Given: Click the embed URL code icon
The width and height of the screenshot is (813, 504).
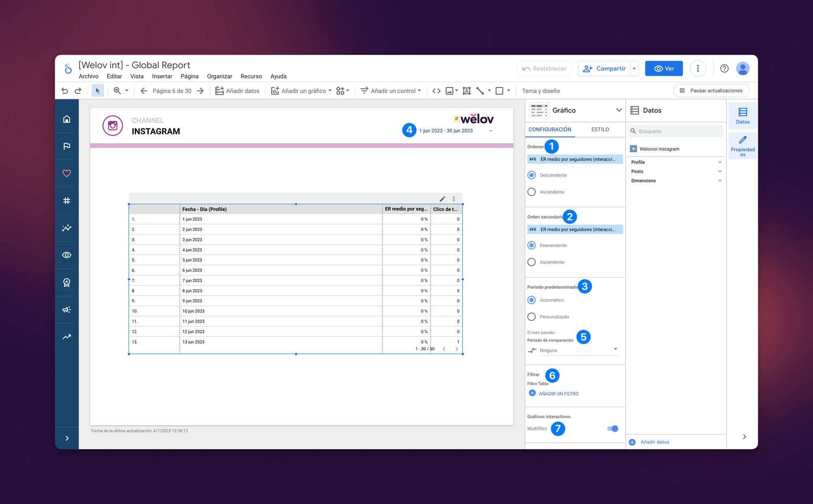Looking at the screenshot, I should point(436,91).
